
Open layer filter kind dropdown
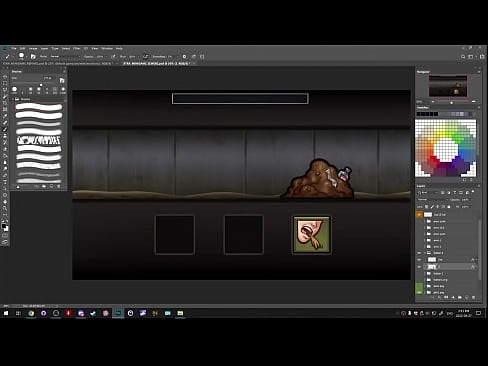[428, 192]
